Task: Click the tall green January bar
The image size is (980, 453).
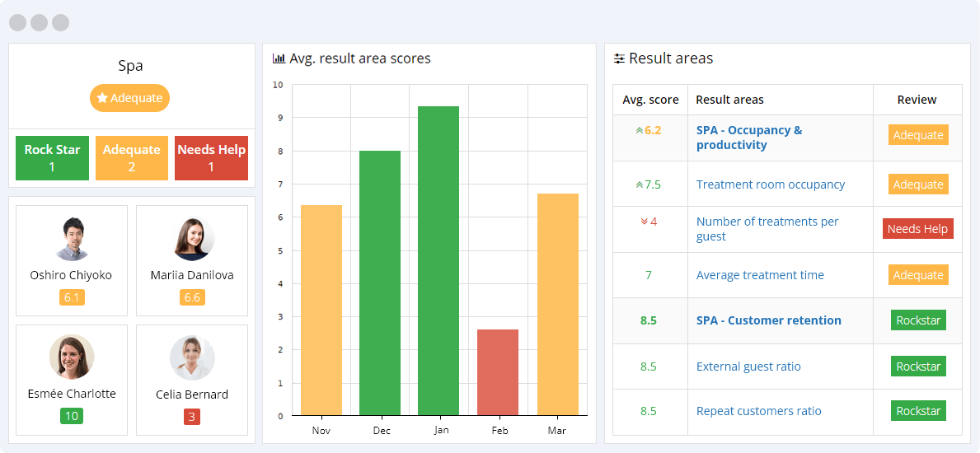Action: [x=438, y=260]
